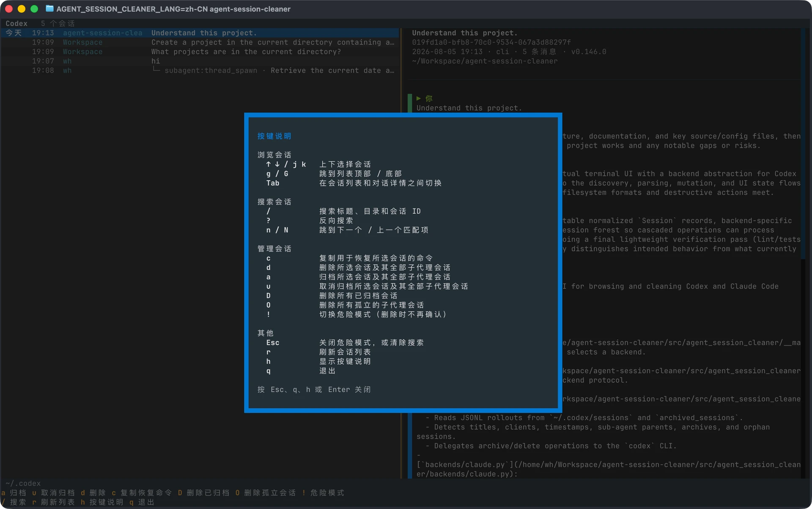Click '5 个会话' session count

tap(58, 24)
